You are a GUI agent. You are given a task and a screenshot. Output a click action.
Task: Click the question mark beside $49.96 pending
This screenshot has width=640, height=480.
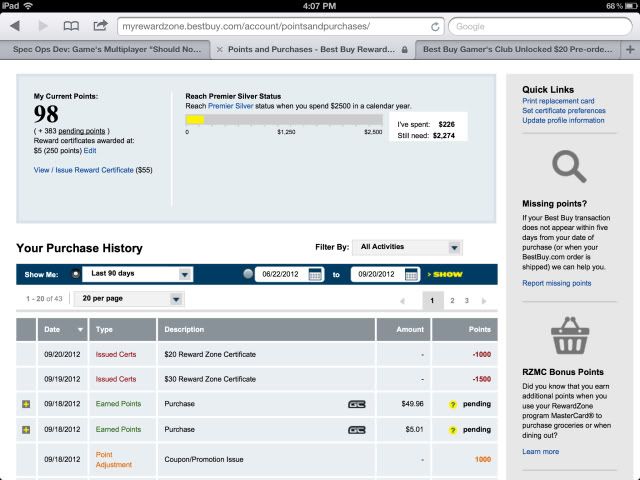pyautogui.click(x=452, y=404)
